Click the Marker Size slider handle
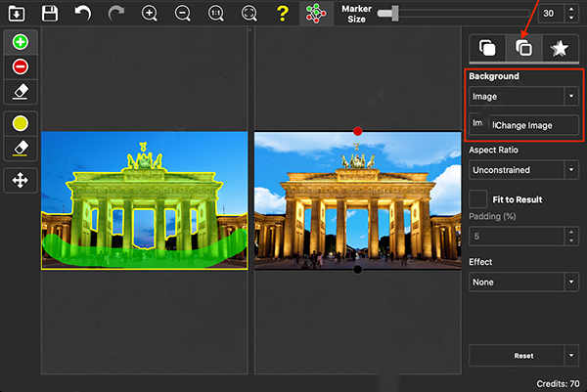This screenshot has height=392, width=587. 394,14
